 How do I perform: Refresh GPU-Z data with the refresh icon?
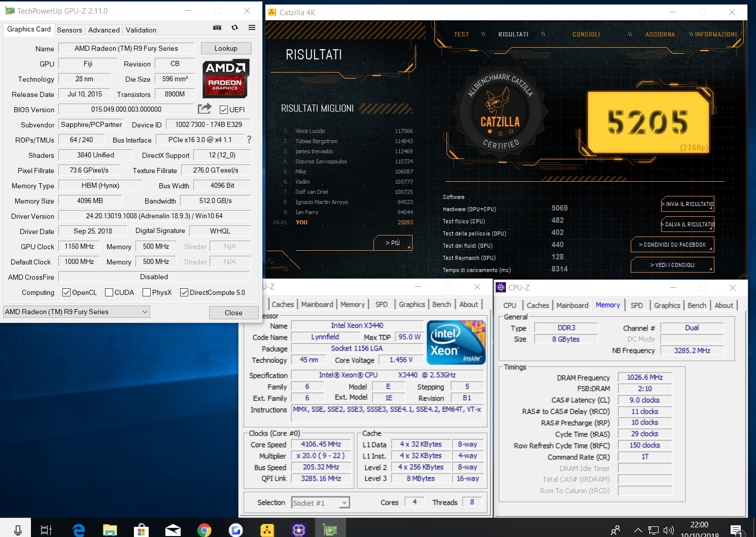(234, 27)
